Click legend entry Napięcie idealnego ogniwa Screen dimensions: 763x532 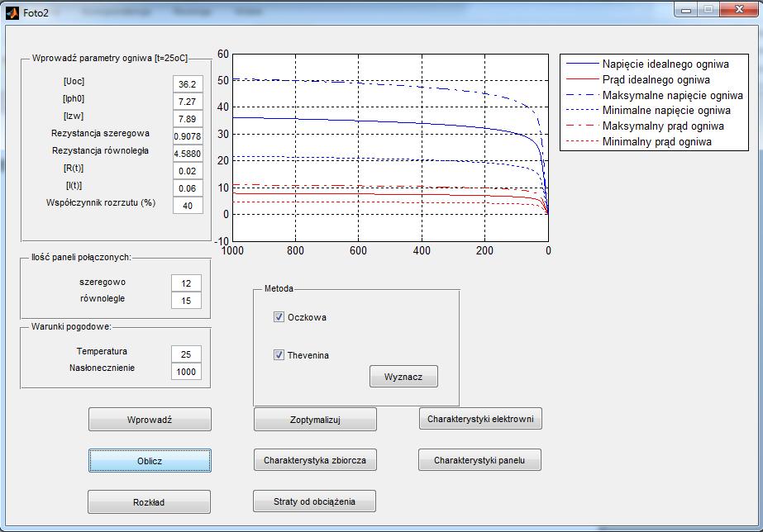(x=647, y=64)
